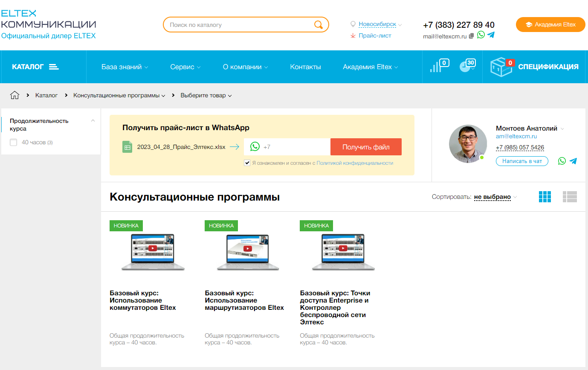
Task: Click the download arrow icon beside Прайс-лист
Action: click(x=353, y=36)
